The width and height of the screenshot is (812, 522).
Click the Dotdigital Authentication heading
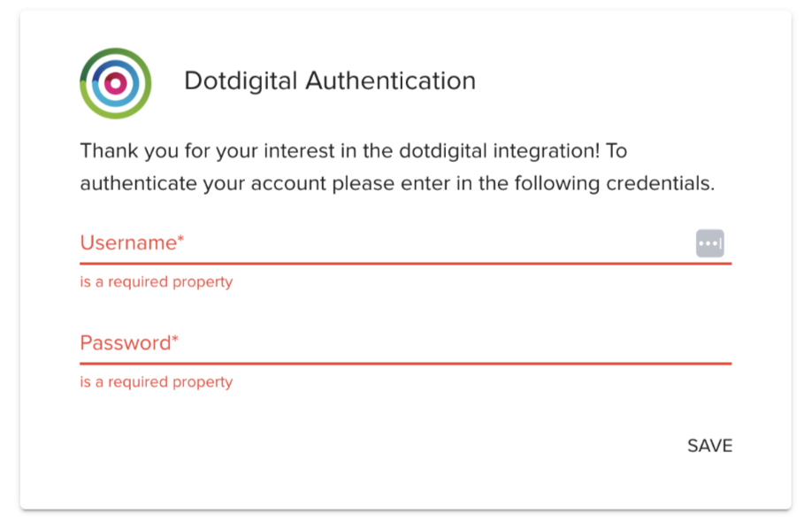point(329,81)
